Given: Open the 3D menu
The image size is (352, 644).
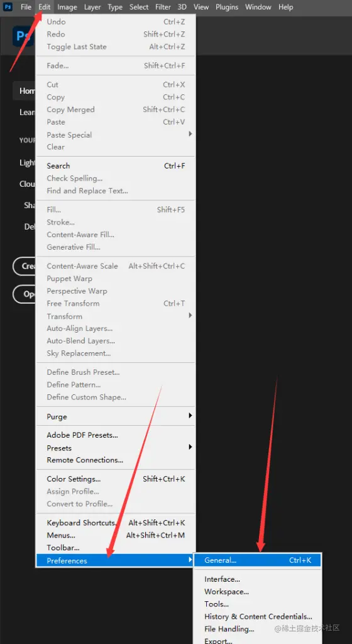Looking at the screenshot, I should click(x=182, y=7).
